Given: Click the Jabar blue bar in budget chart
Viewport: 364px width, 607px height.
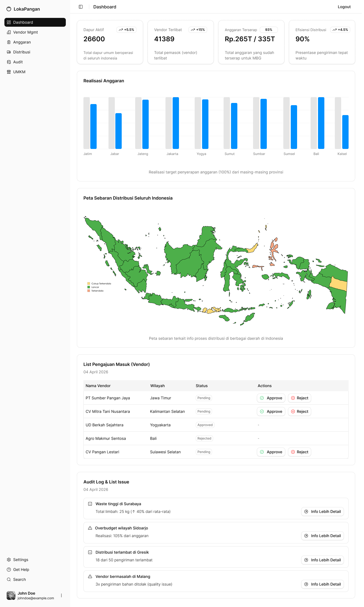Looking at the screenshot, I should (118, 131).
